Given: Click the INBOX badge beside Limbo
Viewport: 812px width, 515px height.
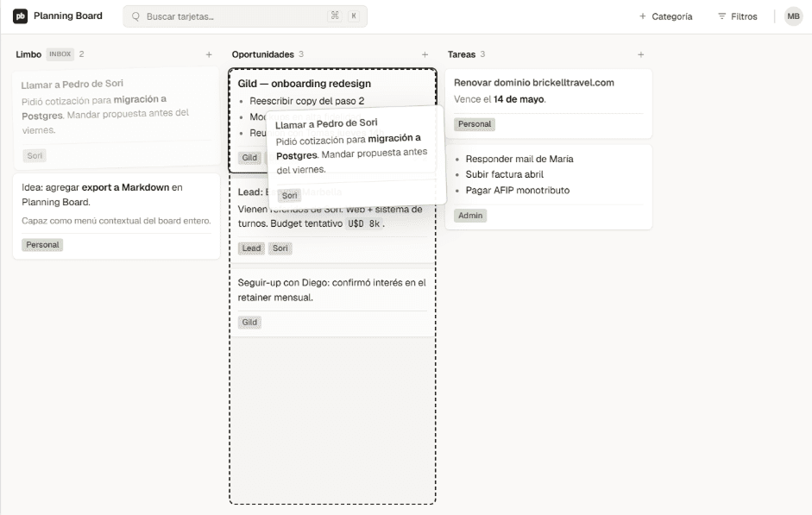Looking at the screenshot, I should pos(60,53).
